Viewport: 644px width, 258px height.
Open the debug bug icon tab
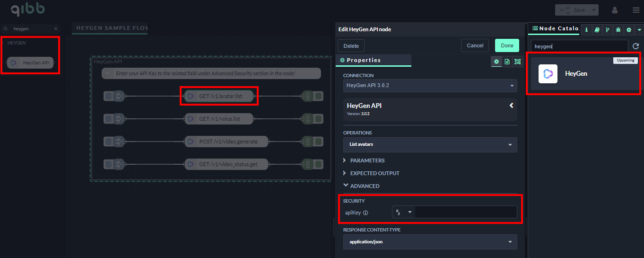pos(618,29)
